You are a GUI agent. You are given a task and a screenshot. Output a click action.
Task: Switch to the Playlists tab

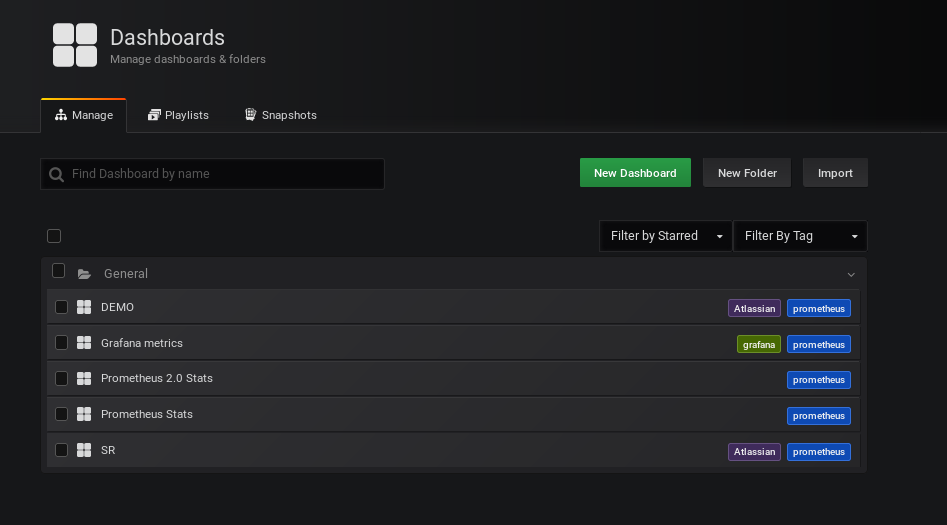click(x=178, y=115)
